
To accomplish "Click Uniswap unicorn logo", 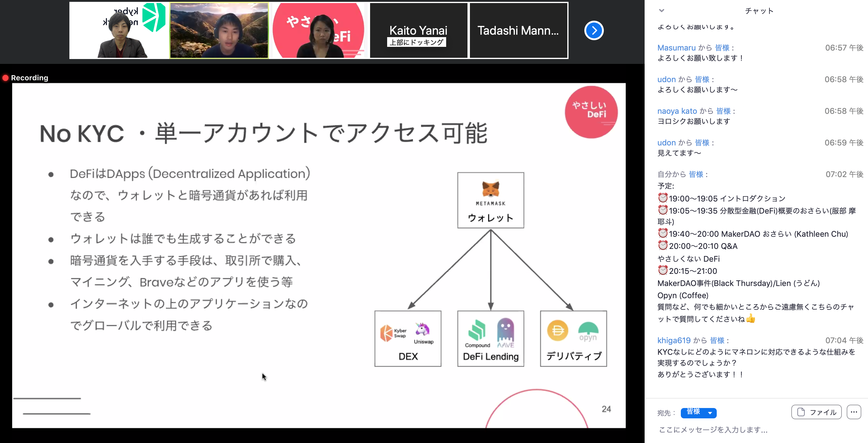I will pyautogui.click(x=422, y=329).
